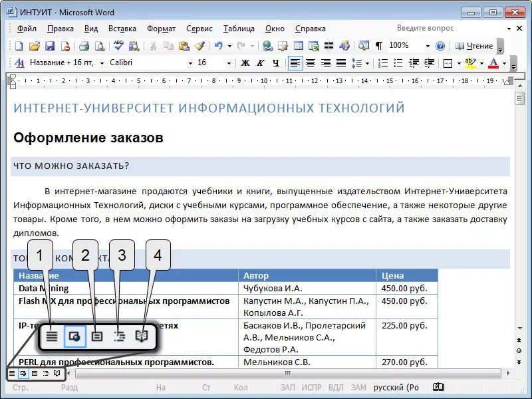Image resolution: width=532 pixels, height=399 pixels.
Task: Open the Таблица menu
Action: click(x=239, y=29)
